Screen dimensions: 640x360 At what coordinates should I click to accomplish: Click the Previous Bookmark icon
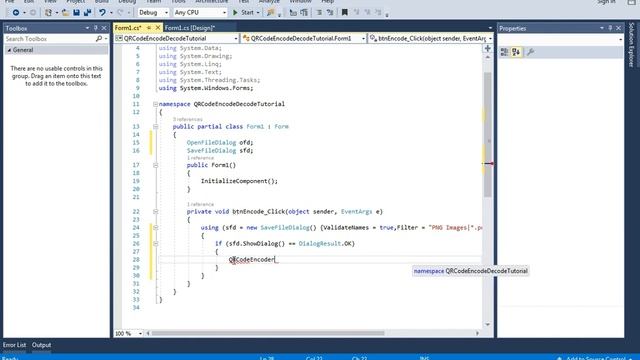(356, 13)
